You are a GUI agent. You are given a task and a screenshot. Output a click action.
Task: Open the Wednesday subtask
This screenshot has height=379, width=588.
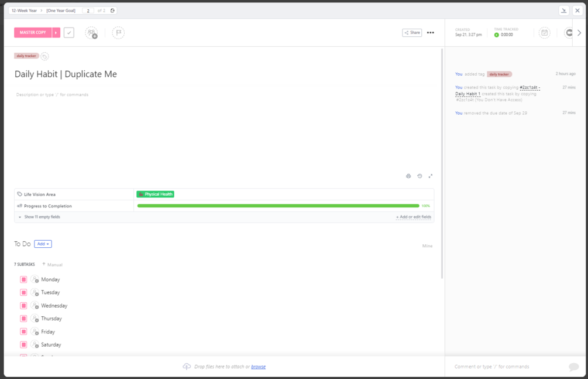54,306
